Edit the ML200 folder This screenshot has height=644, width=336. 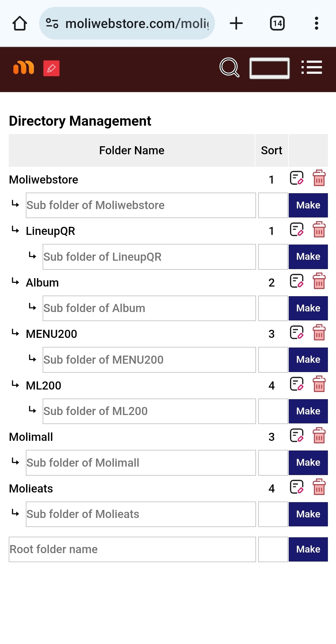click(296, 384)
